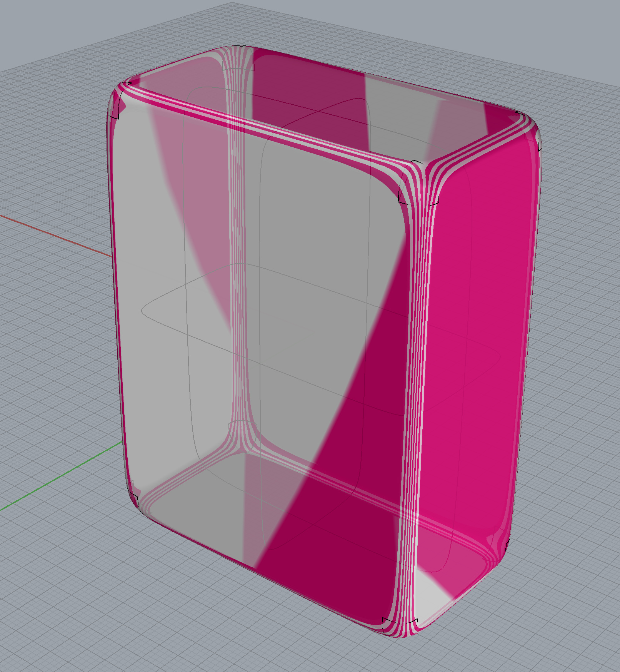Click the red X-axis line on grid
Image resolution: width=620 pixels, height=672 pixels.
[x=56, y=236]
